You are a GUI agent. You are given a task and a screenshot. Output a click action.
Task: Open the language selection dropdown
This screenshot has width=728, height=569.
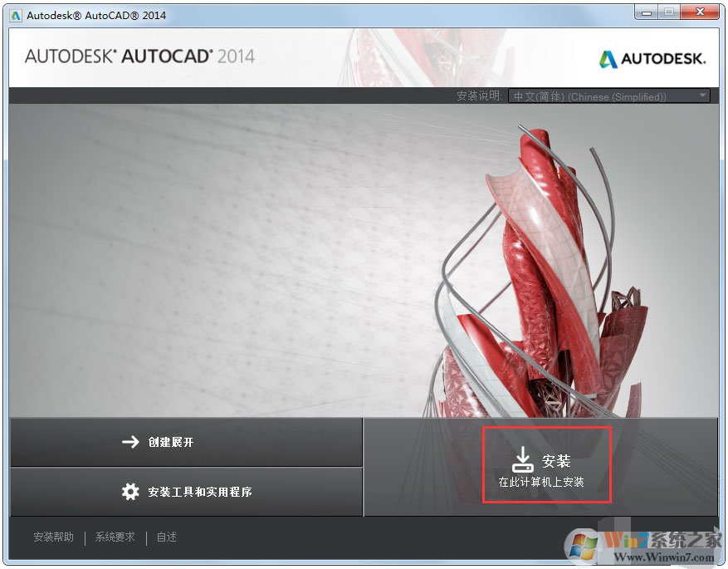[x=608, y=95]
